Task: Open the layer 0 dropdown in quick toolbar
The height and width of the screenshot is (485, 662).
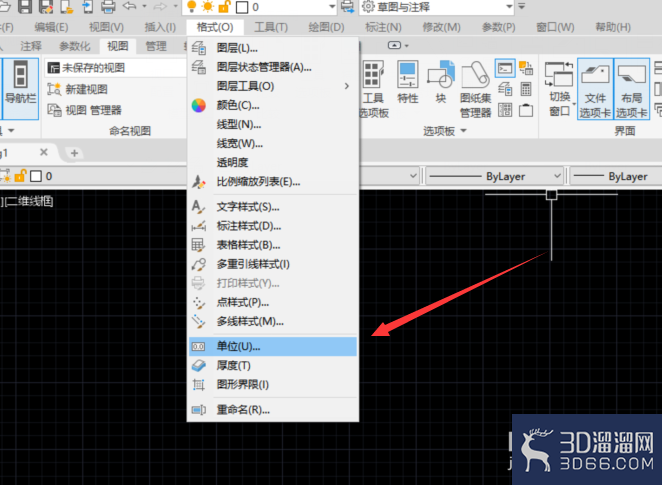Action: (332, 7)
